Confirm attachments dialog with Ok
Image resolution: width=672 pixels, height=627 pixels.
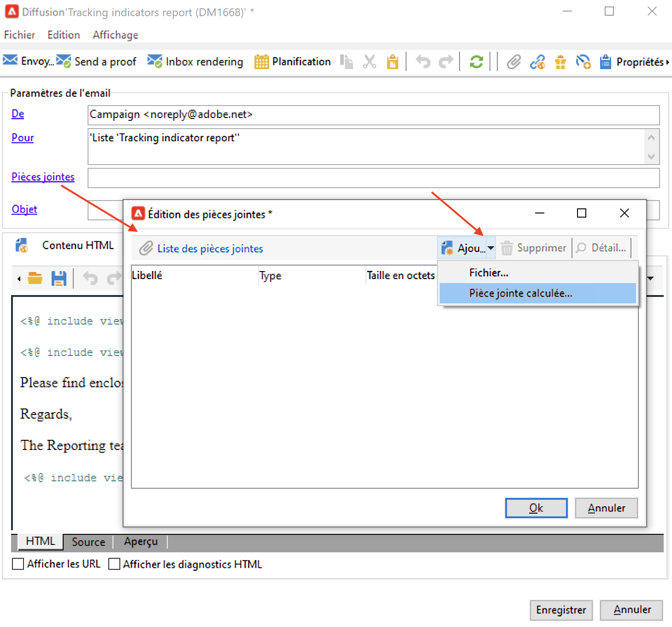(536, 508)
